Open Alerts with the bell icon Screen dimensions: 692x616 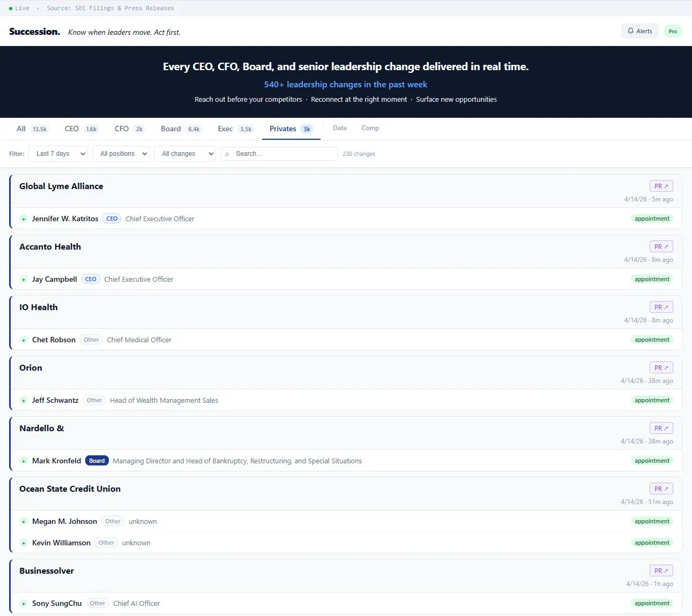point(639,31)
